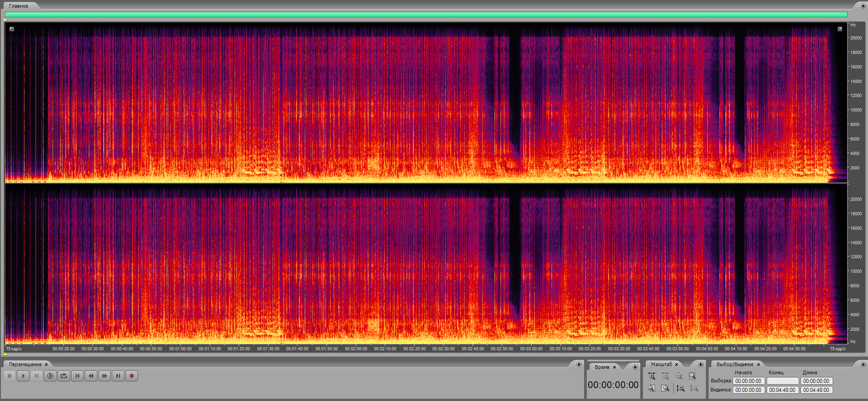Click the Fast Forward transport button

click(105, 376)
